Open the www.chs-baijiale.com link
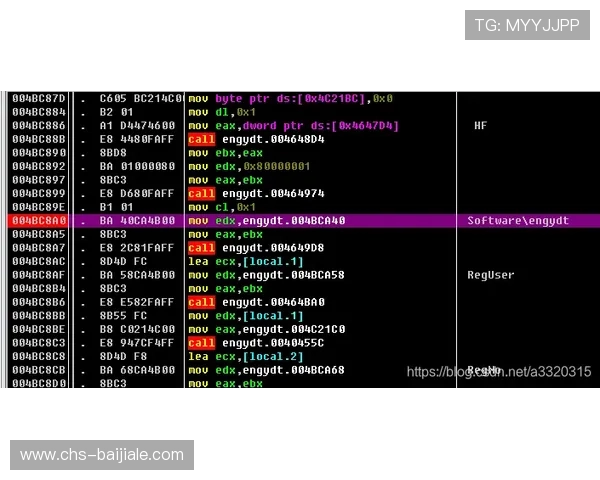Screen dimensions: 600x480 point(102,455)
